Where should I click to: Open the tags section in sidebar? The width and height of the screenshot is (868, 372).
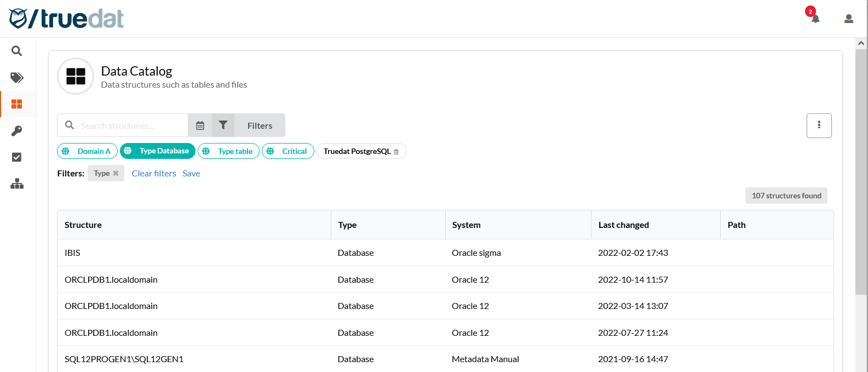click(17, 77)
